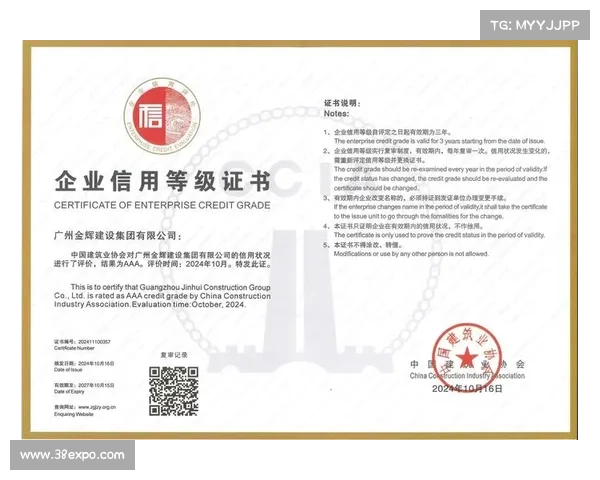
Task: Open the www.zgjzy.org.cn enquiring website address
Action: click(97, 407)
